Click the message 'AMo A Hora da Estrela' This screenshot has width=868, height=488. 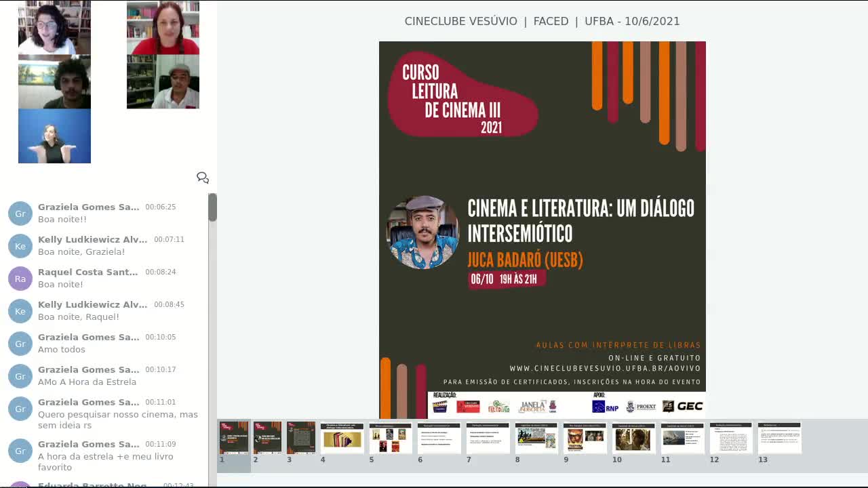click(87, 382)
